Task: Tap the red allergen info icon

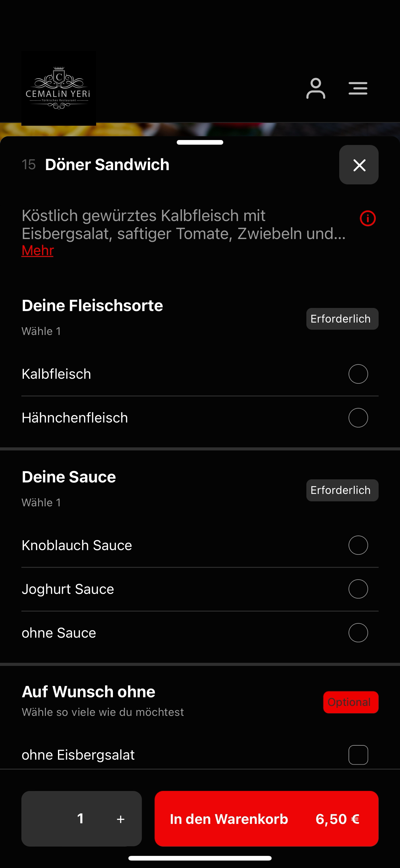Action: [368, 218]
